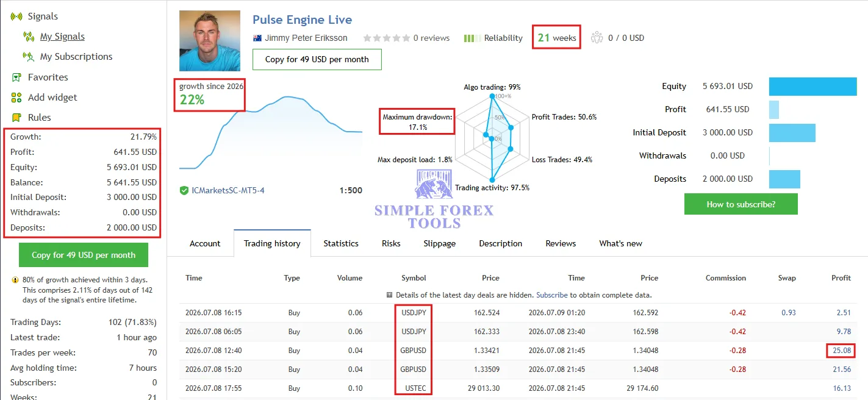Click the Commission column header
Screen dimensions: 868x400
pyautogui.click(x=726, y=278)
